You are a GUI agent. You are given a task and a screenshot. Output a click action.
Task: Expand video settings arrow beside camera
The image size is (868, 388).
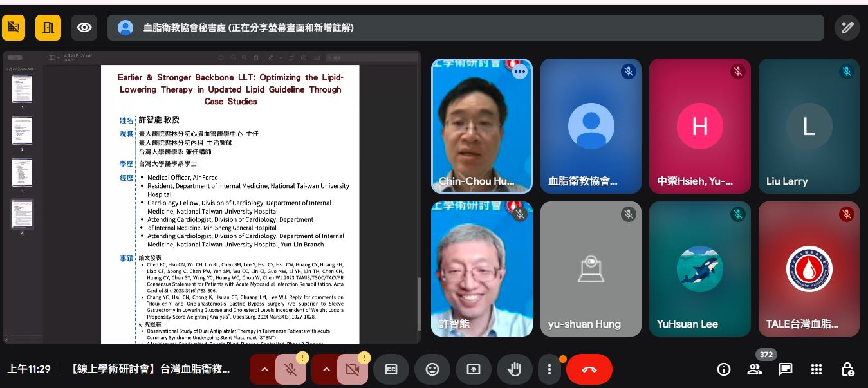(326, 369)
